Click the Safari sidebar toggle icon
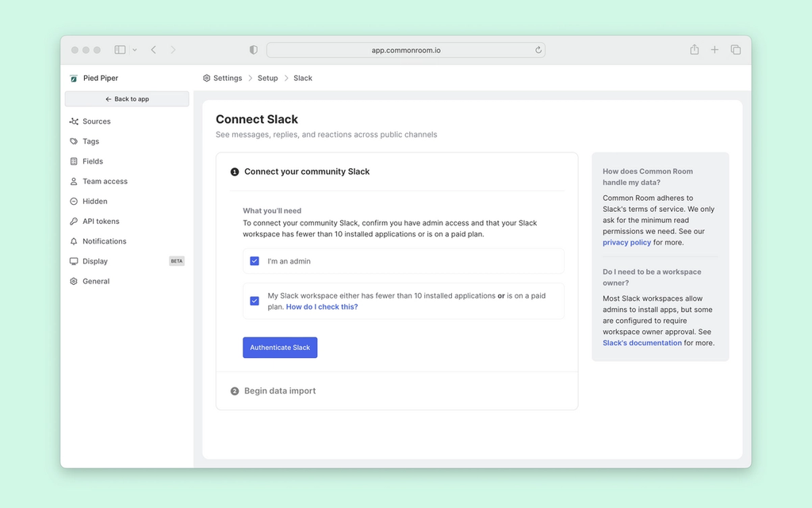Viewport: 812px width, 508px height. 120,50
